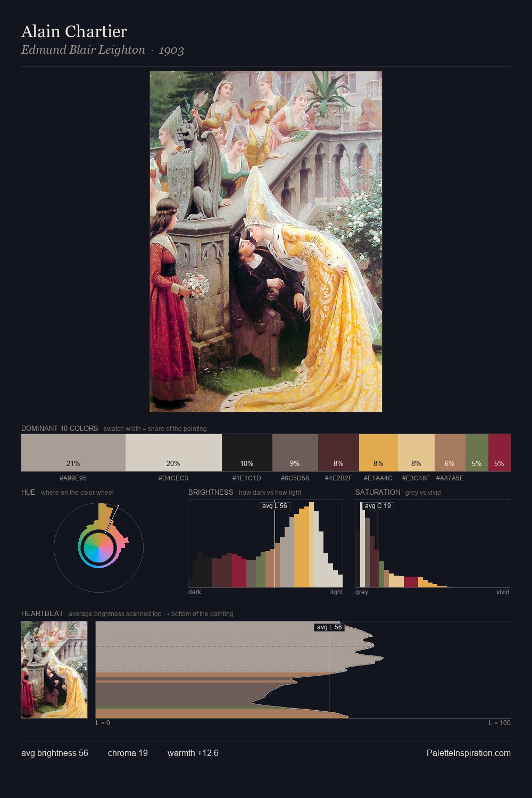Select the #E1AA4C golden swatch

point(378,453)
